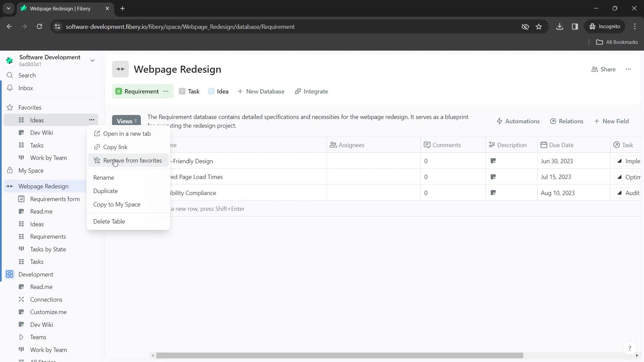Image resolution: width=644 pixels, height=362 pixels.
Task: Select Delete Table from context menu
Action: pyautogui.click(x=110, y=222)
